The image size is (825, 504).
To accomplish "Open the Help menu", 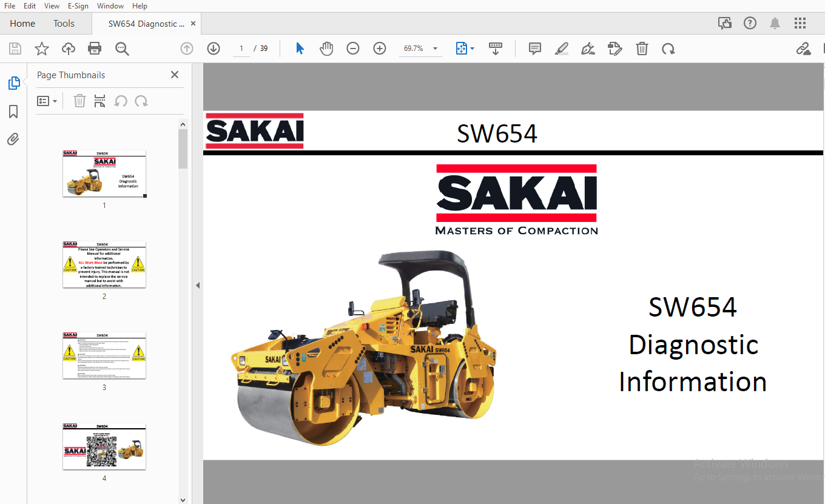I will (140, 5).
